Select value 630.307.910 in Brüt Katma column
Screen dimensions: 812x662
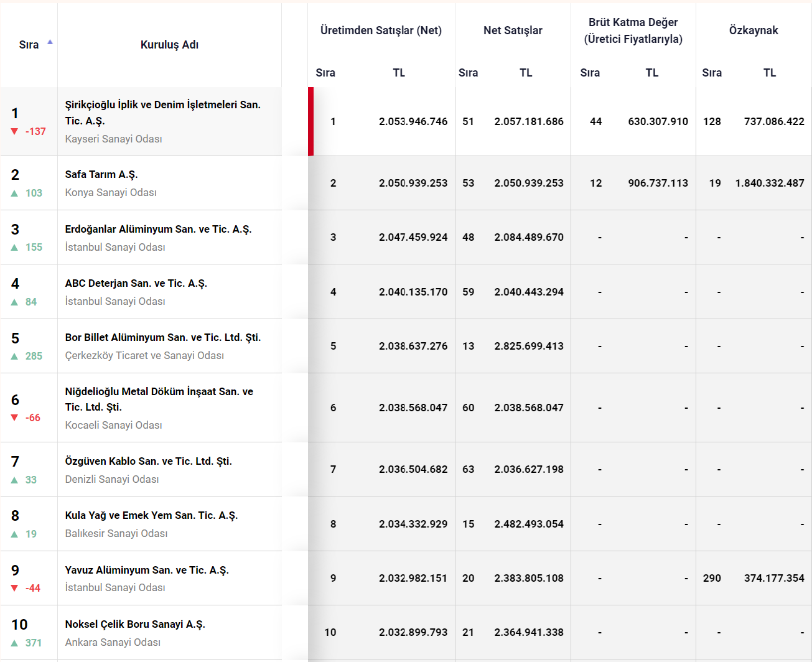pyautogui.click(x=658, y=121)
